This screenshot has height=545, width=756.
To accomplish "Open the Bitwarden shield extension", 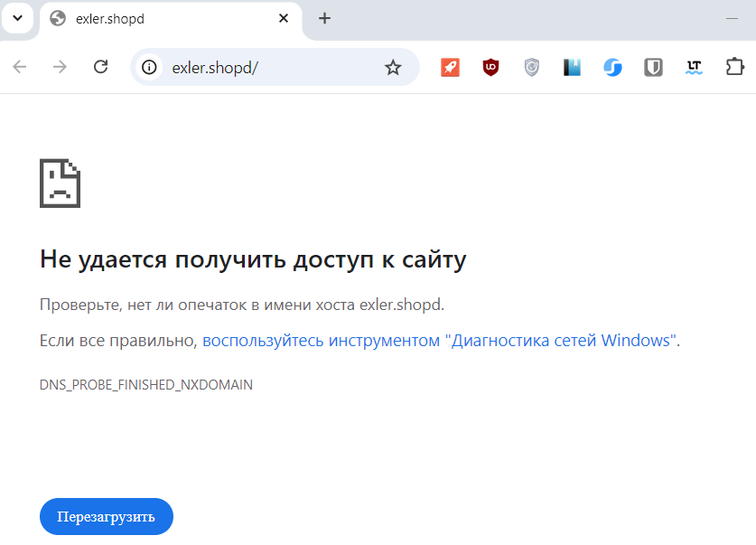I will [x=653, y=67].
